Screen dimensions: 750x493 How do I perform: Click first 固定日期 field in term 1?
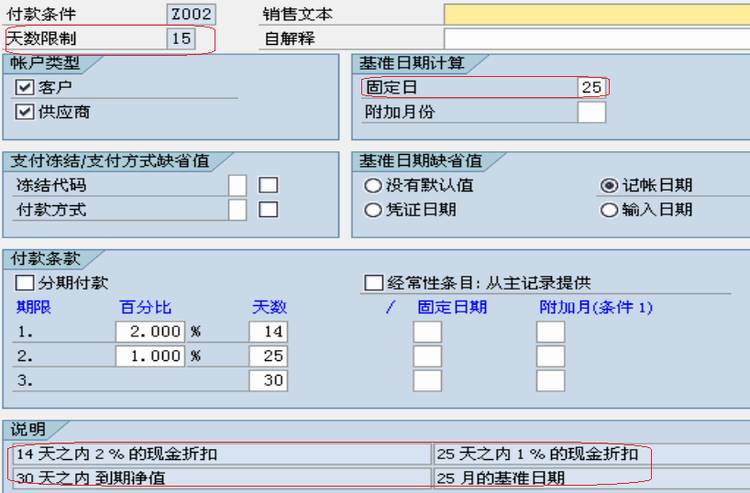427,331
